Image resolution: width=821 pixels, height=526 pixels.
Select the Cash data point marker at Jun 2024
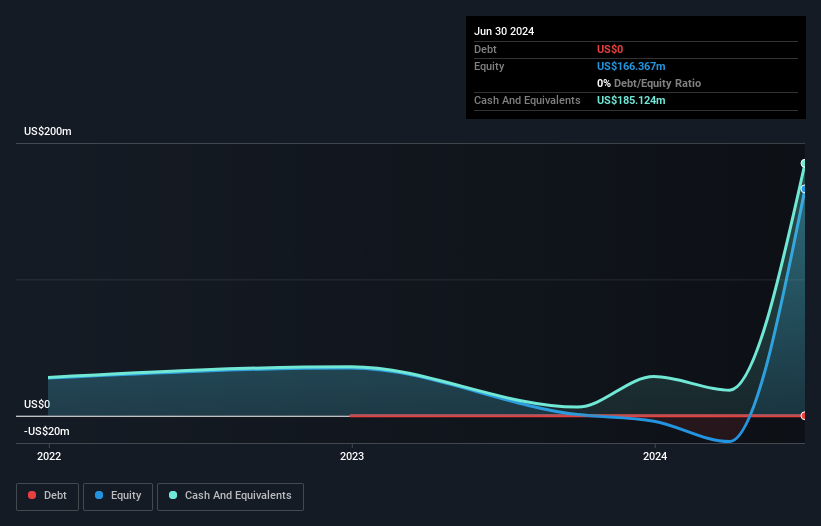tap(804, 164)
